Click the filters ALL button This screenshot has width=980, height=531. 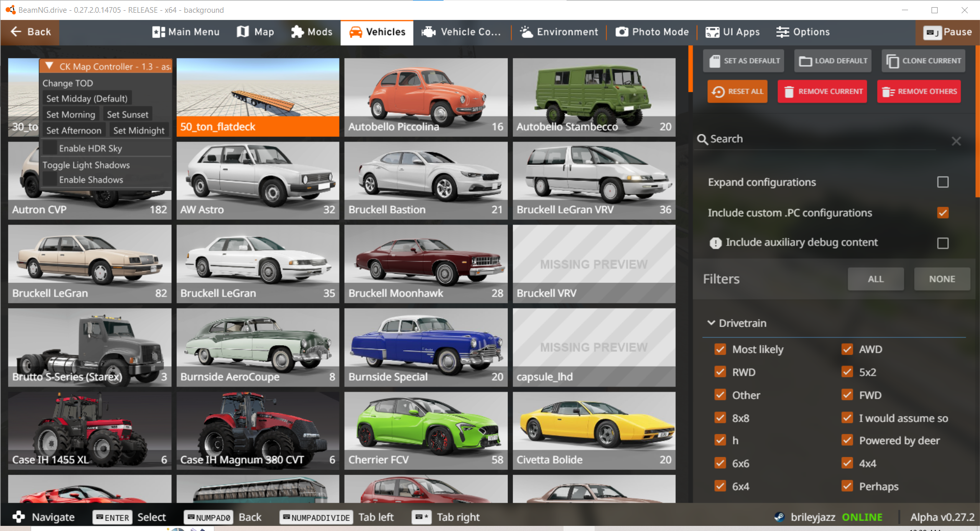(876, 279)
